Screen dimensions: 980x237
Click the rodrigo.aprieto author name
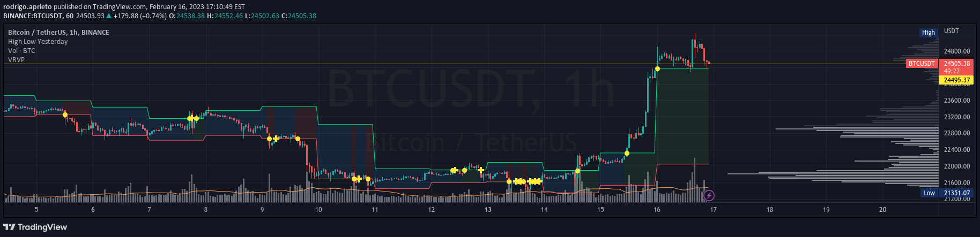pyautogui.click(x=27, y=7)
